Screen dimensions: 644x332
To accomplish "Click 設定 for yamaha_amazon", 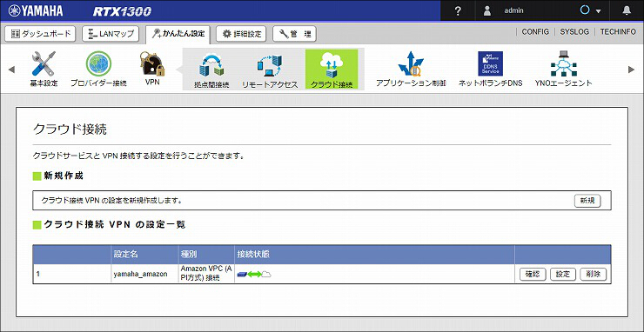I will (563, 274).
